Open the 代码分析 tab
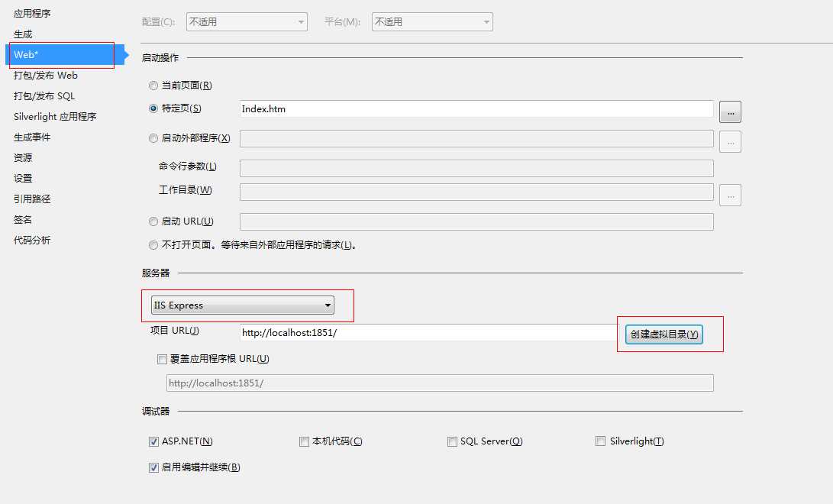Image resolution: width=833 pixels, height=504 pixels. [x=32, y=240]
